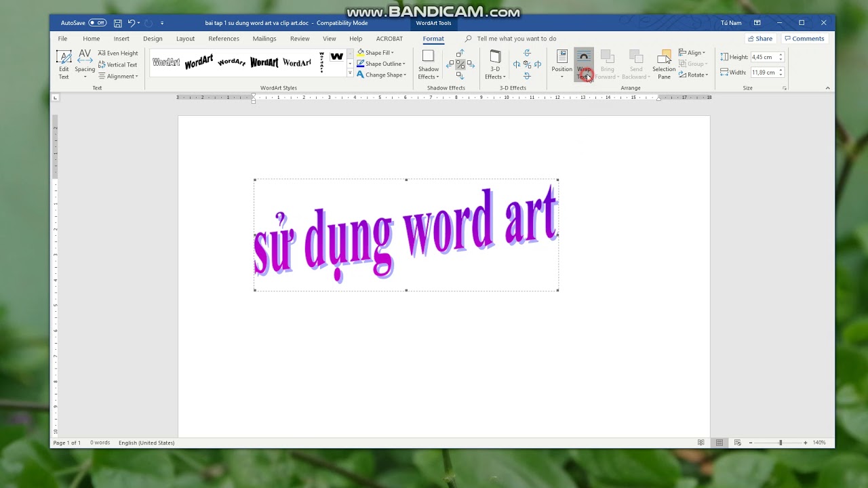
Task: Switch to the Layout tab
Action: click(x=185, y=39)
